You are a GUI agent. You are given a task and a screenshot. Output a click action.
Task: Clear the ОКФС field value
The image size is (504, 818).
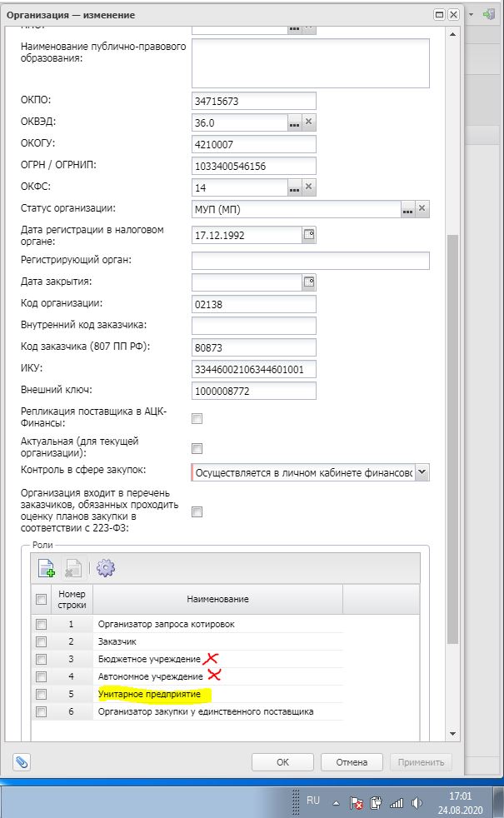308,187
